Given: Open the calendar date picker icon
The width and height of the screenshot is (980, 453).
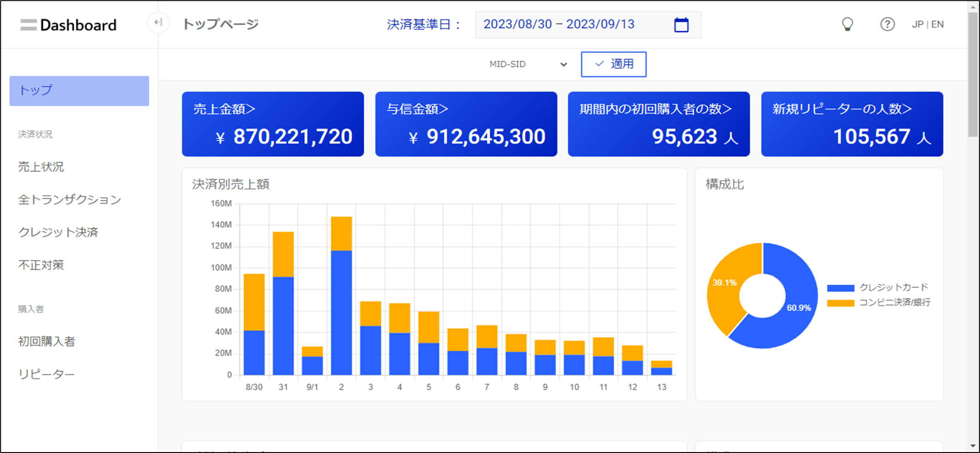Looking at the screenshot, I should coord(681,24).
